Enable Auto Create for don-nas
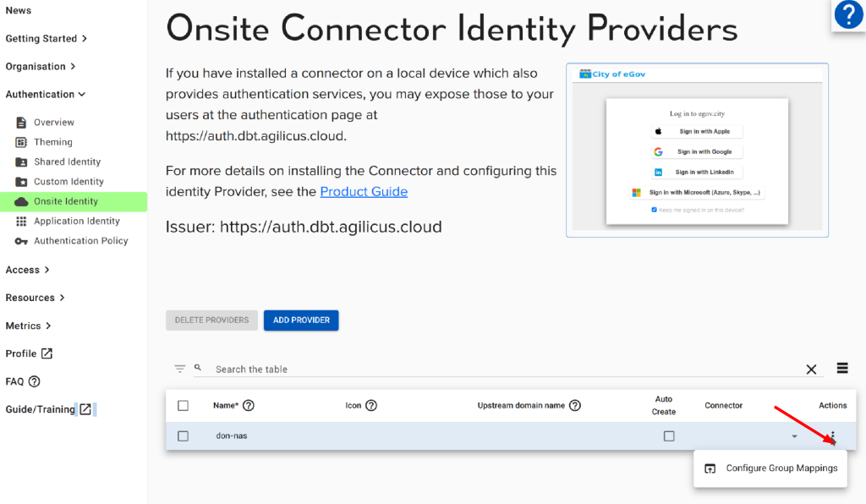Image resolution: width=866 pixels, height=504 pixels. point(669,436)
